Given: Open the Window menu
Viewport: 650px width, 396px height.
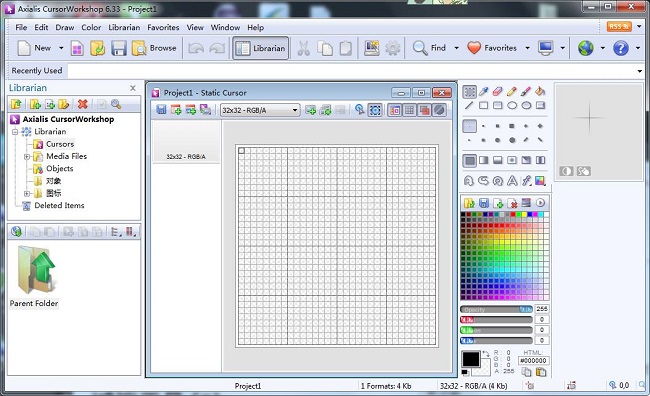Looking at the screenshot, I should (x=225, y=27).
